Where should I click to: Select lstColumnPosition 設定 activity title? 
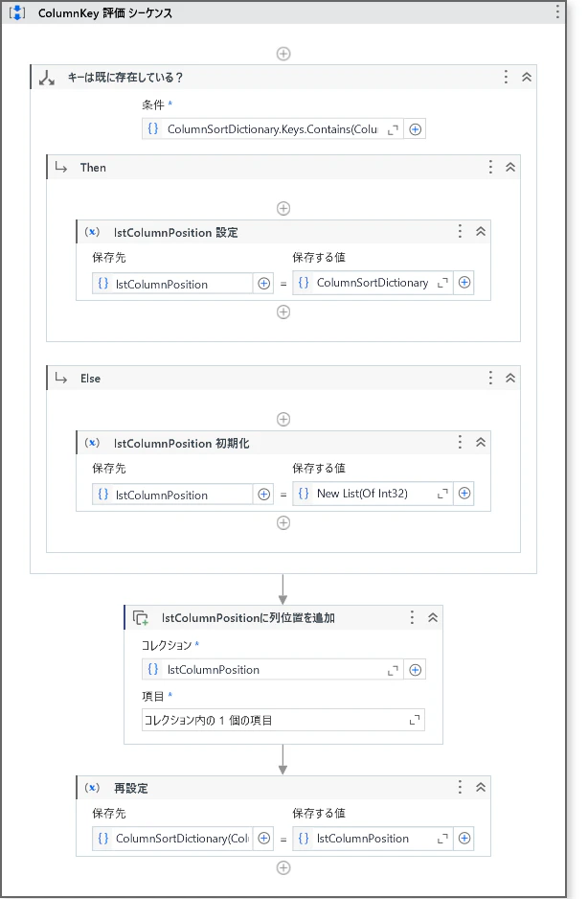click(x=175, y=233)
